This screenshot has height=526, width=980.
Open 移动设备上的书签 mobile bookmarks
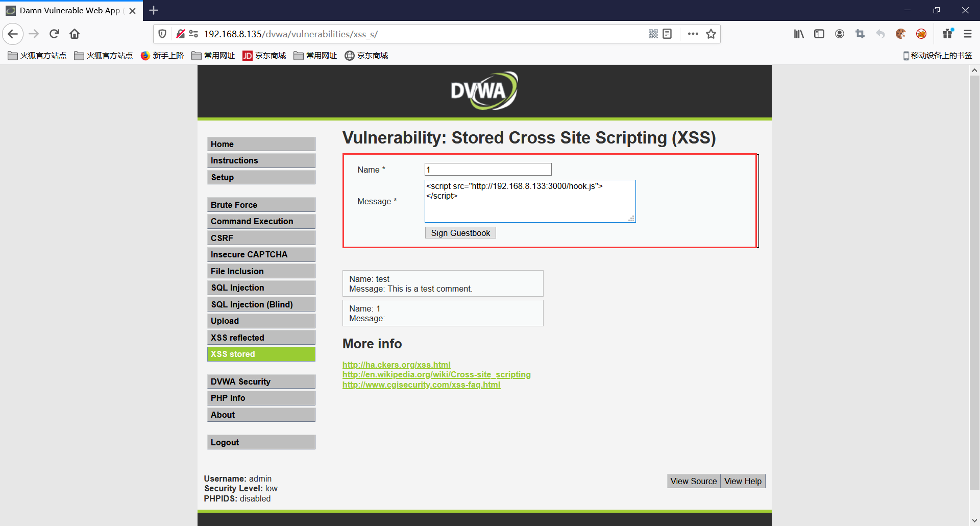pyautogui.click(x=938, y=55)
